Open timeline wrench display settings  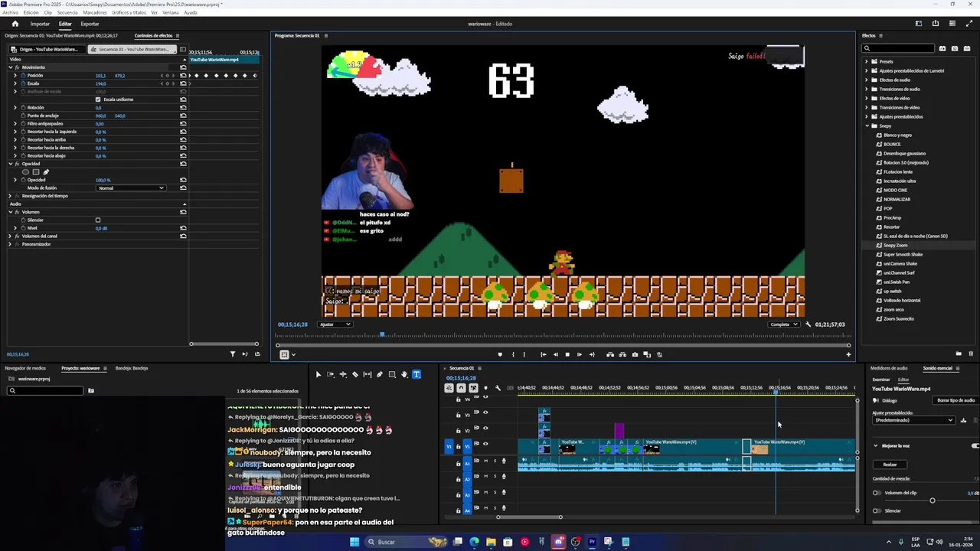(498, 388)
